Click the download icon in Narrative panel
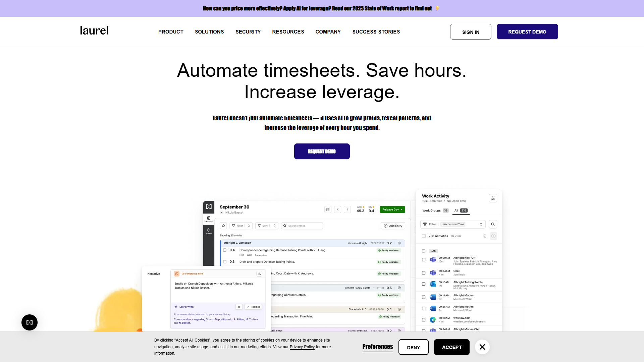Image resolution: width=644 pixels, height=362 pixels. tap(259, 274)
